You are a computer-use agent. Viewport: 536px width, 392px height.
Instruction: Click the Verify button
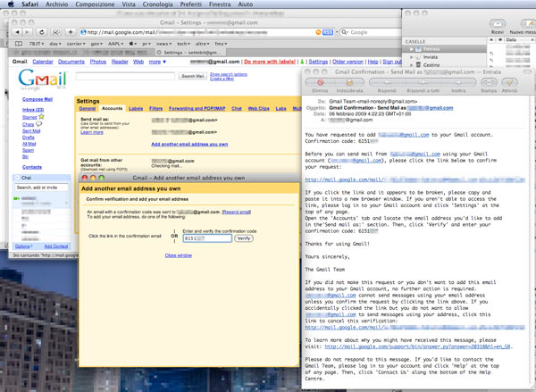point(244,238)
